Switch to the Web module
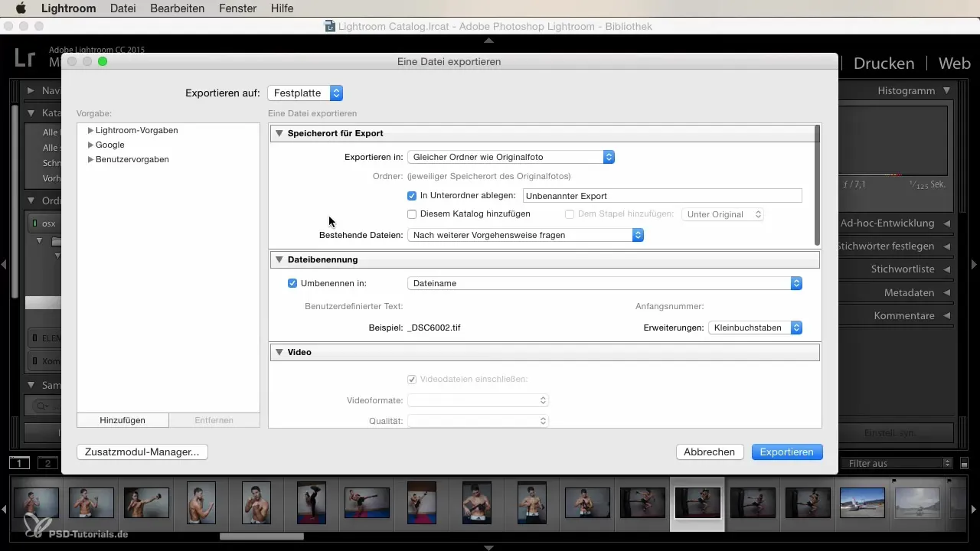The width and height of the screenshot is (980, 551). pyautogui.click(x=955, y=64)
